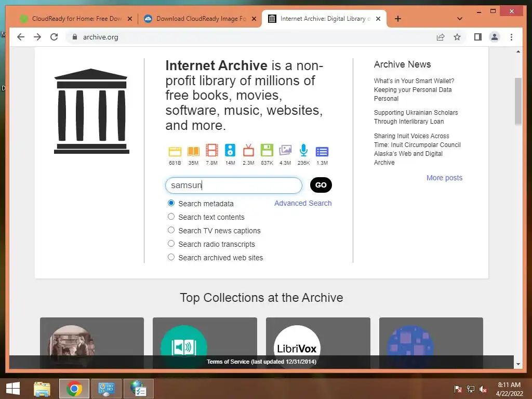The image size is (532, 399).
Task: Click the Chrome icon in the taskbar
Action: point(74,389)
